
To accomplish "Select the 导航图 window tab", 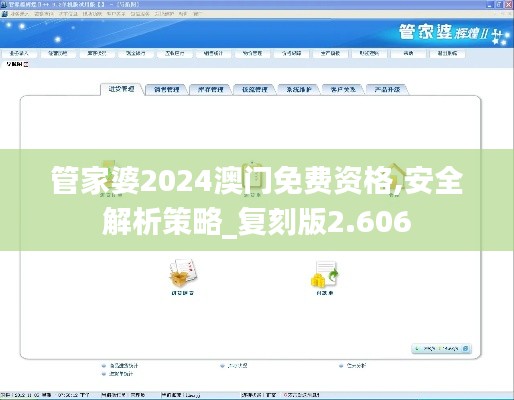I will [x=15, y=64].
